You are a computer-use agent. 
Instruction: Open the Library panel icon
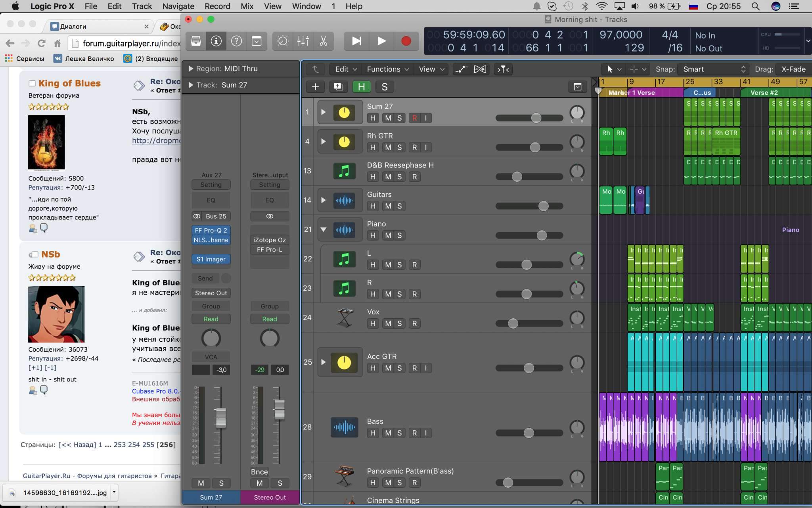pos(196,41)
